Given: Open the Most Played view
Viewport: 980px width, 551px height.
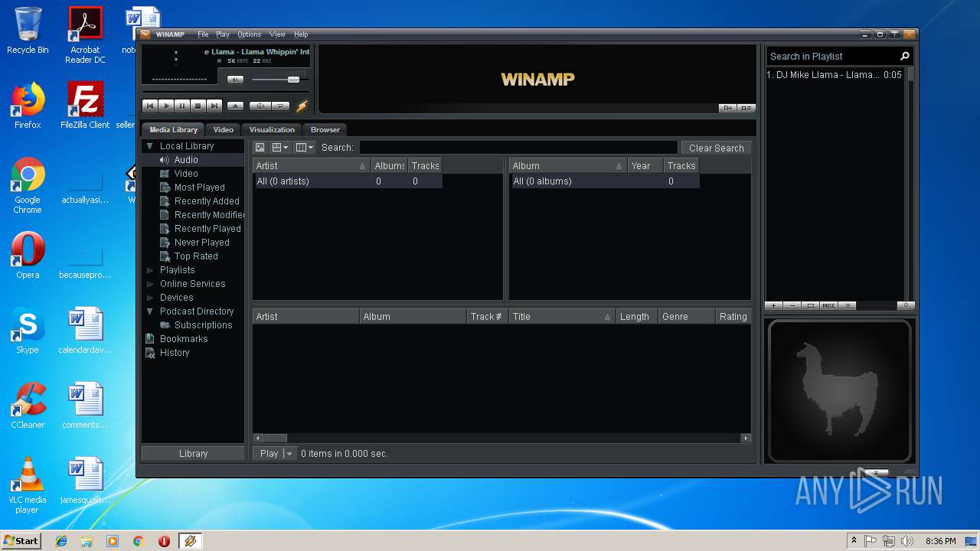Looking at the screenshot, I should [x=199, y=187].
